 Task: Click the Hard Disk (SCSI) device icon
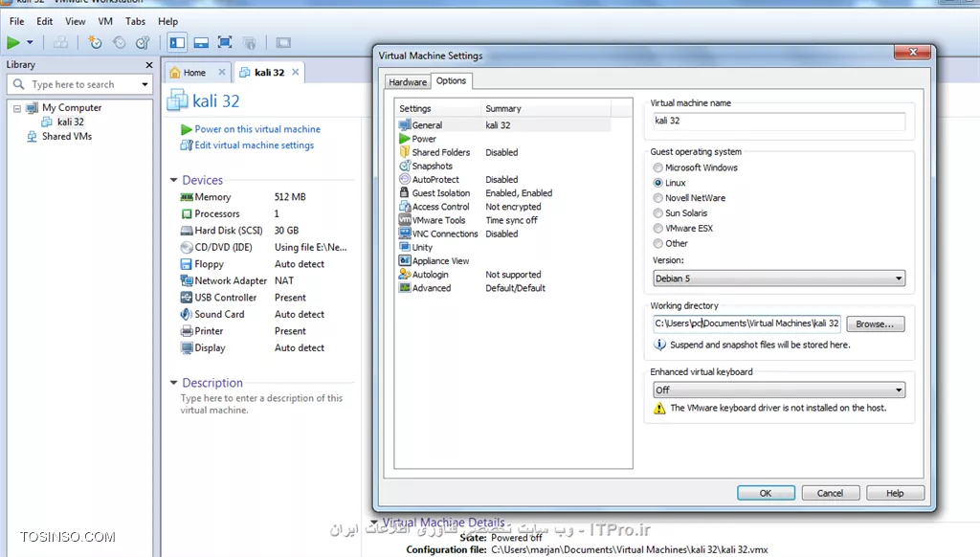coord(187,231)
